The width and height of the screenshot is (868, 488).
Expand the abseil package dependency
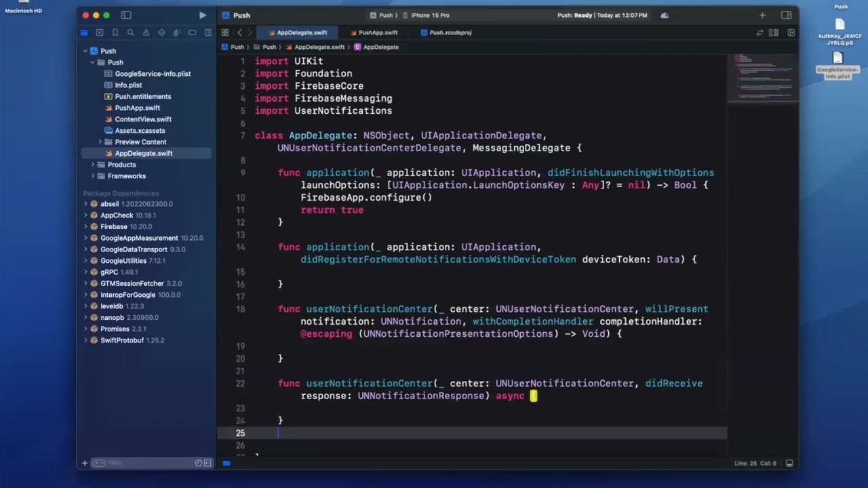click(85, 204)
